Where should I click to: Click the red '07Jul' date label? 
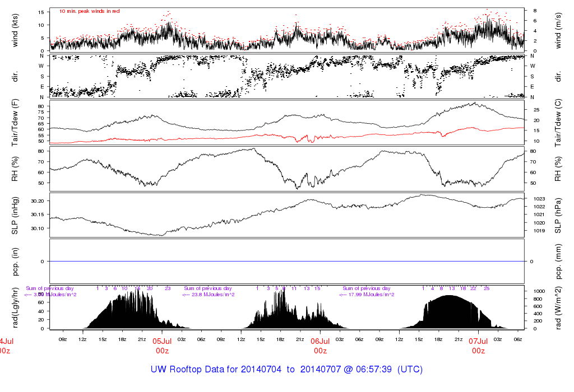point(479,341)
